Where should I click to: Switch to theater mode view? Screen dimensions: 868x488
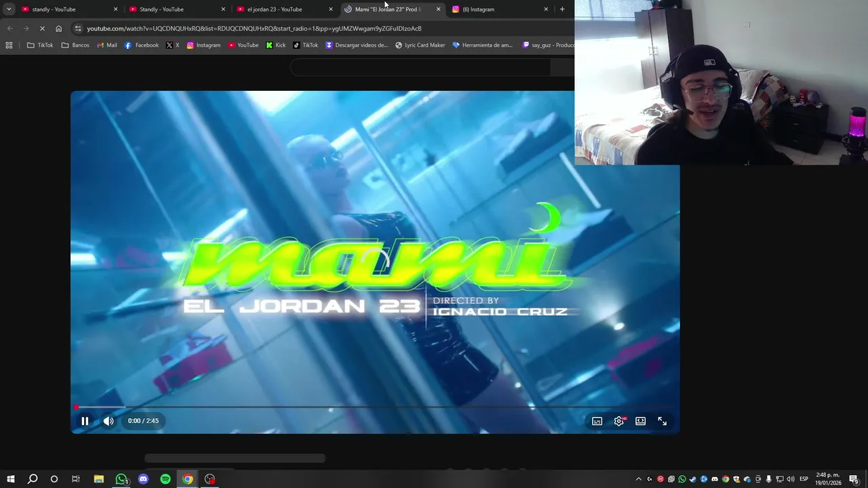tap(640, 421)
